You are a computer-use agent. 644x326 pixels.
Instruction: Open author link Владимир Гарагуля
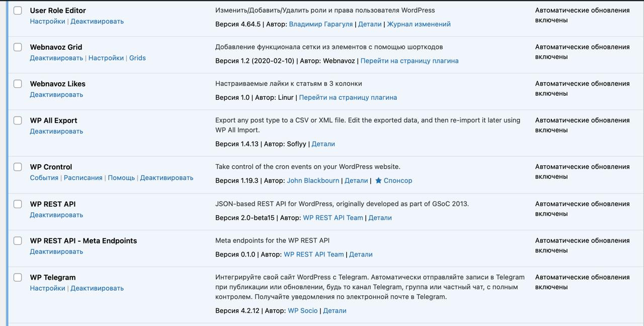[x=320, y=24]
